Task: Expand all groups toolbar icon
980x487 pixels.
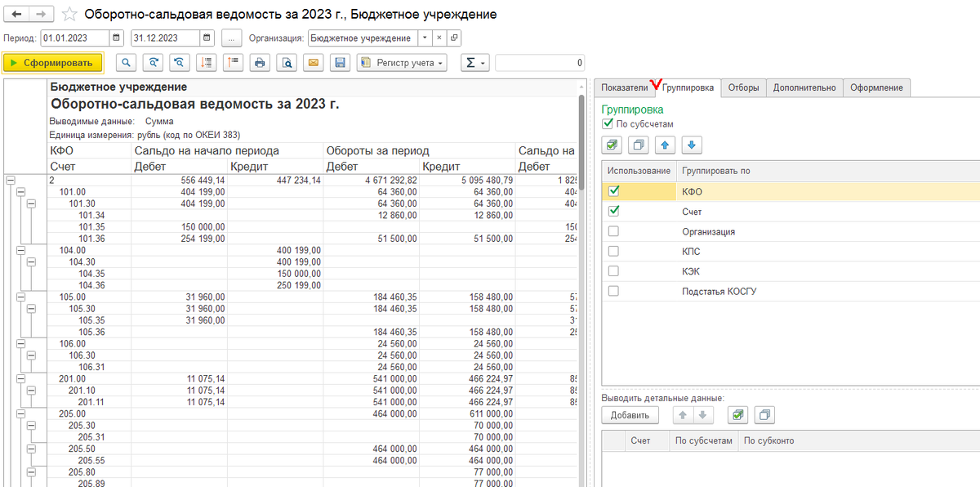Action: pyautogui.click(x=233, y=63)
